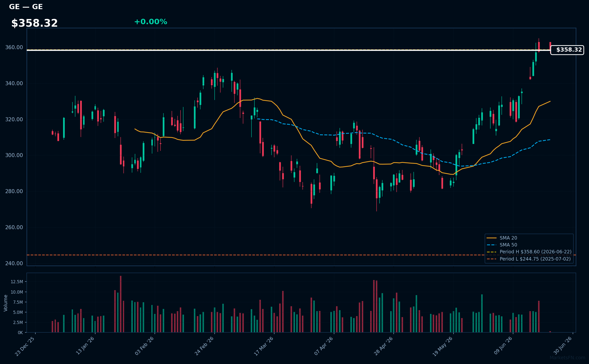Screen dimensions: 589x364
Task: Click the 2.5M volume axis label
Action: 18,323
